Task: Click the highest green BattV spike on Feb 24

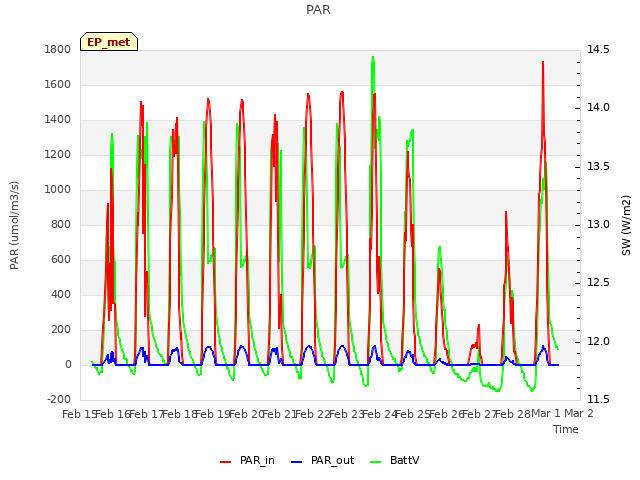Action: coord(373,58)
